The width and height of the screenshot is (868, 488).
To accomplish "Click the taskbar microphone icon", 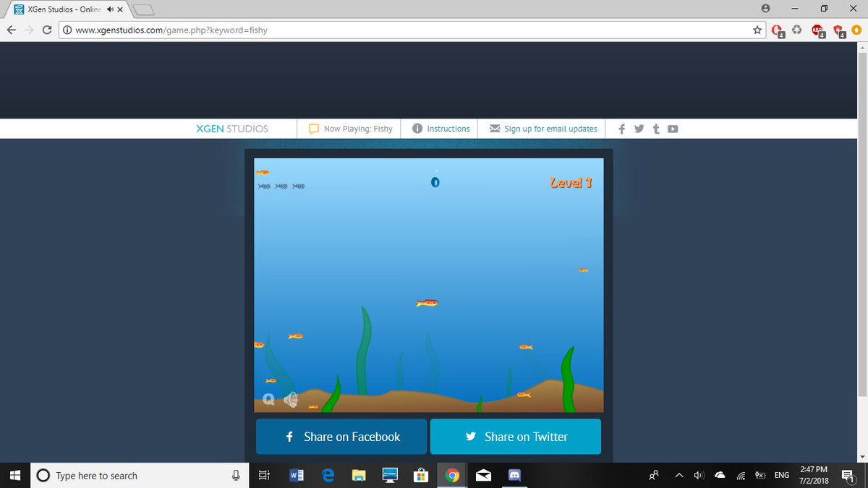I will click(236, 475).
